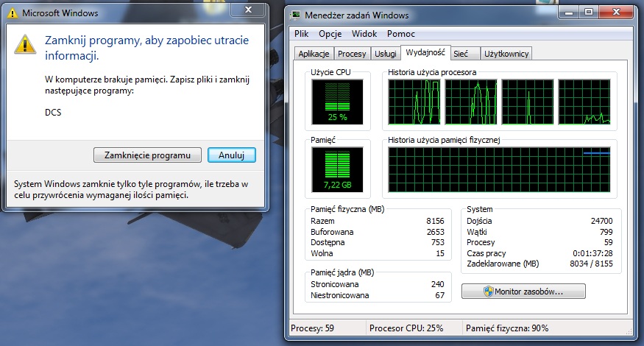
Task: Click status bar entry 'Pamięć fizyczna: 90%'
Action: [507, 328]
